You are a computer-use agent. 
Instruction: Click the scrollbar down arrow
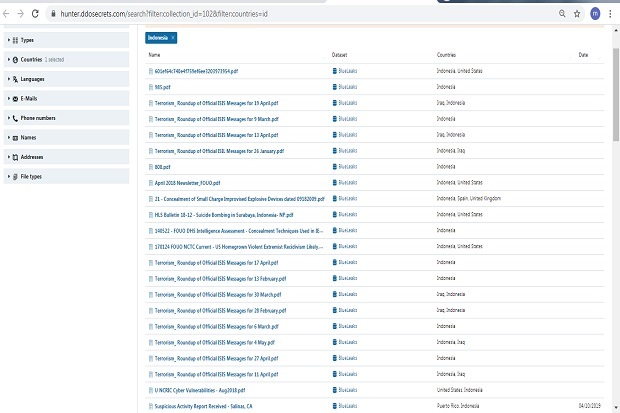click(616, 408)
